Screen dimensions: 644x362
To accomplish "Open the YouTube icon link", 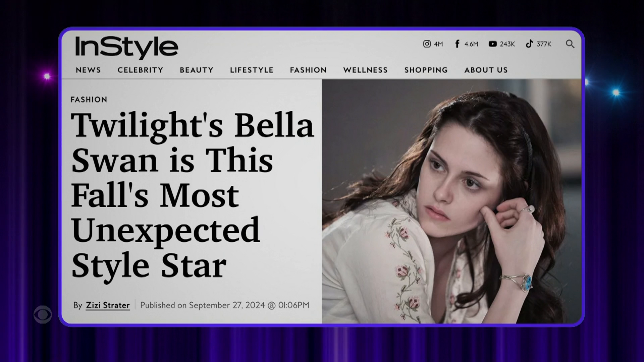I will (492, 44).
